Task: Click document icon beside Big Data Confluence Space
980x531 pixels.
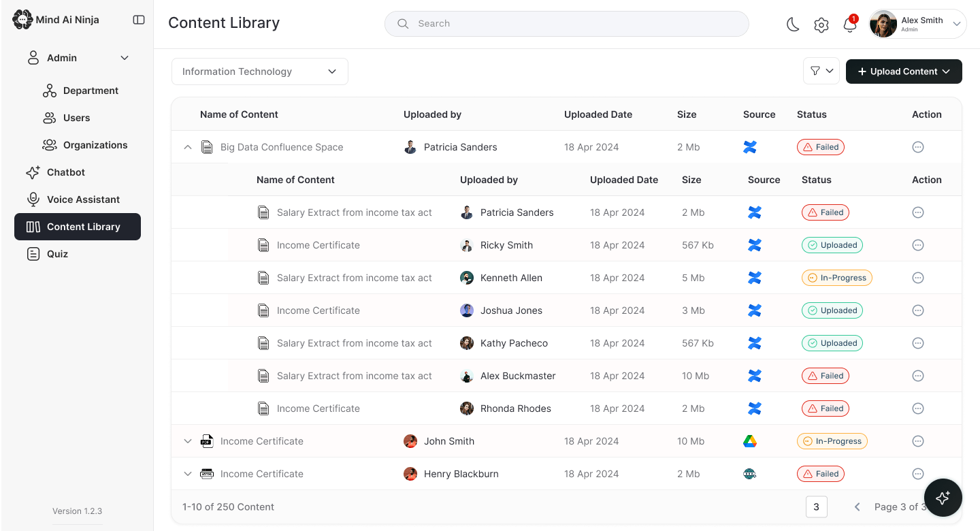Action: point(207,147)
